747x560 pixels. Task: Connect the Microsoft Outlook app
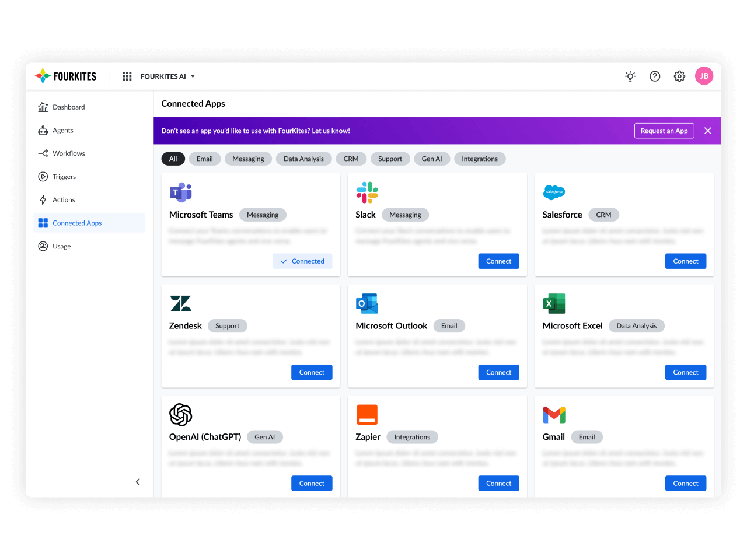coord(499,372)
